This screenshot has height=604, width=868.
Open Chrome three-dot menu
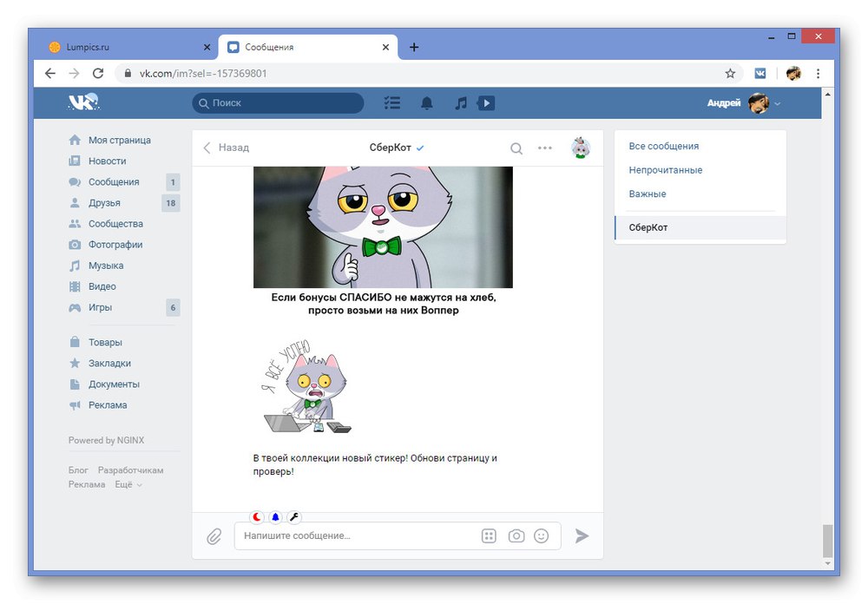coord(819,73)
